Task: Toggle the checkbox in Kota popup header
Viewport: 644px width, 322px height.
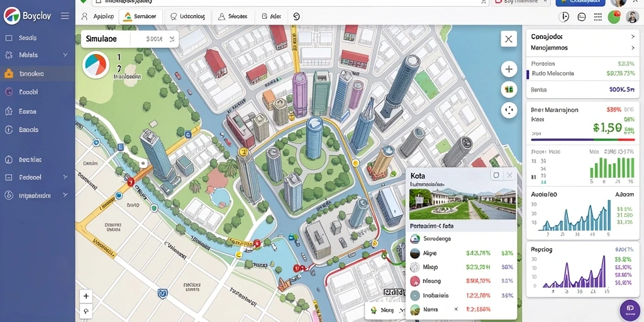Action: (496, 175)
